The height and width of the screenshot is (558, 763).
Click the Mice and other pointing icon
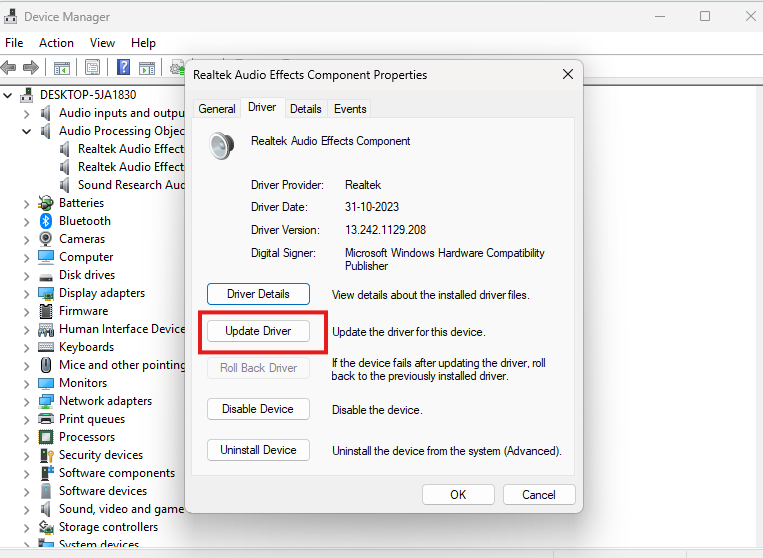46,365
